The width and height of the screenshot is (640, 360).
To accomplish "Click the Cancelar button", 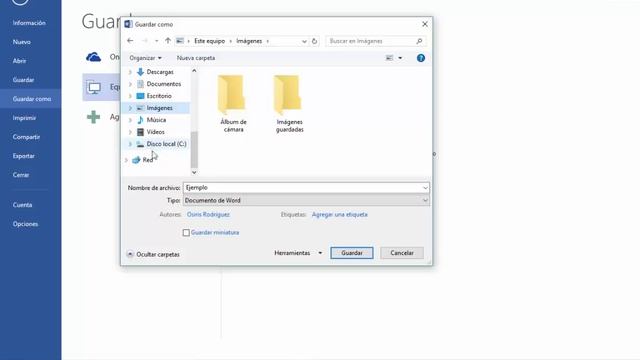I will point(402,253).
